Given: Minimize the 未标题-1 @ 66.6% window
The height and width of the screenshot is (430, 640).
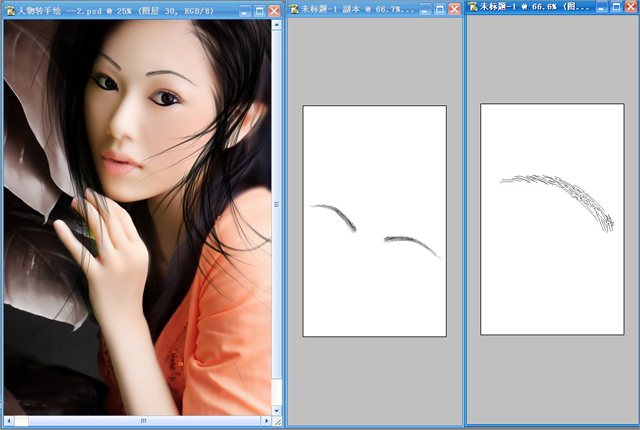Looking at the screenshot, I should (x=601, y=7).
